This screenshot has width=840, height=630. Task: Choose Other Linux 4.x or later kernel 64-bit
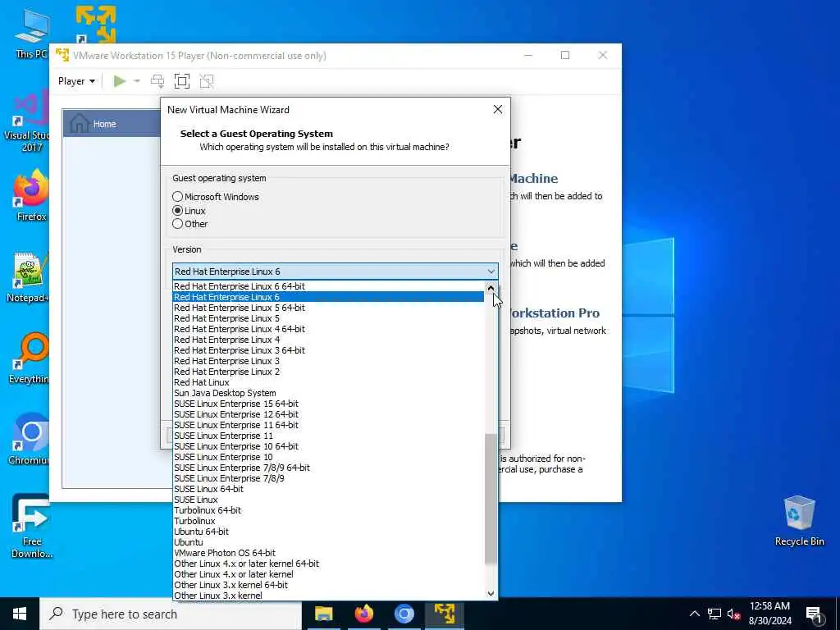pyautogui.click(x=329, y=564)
